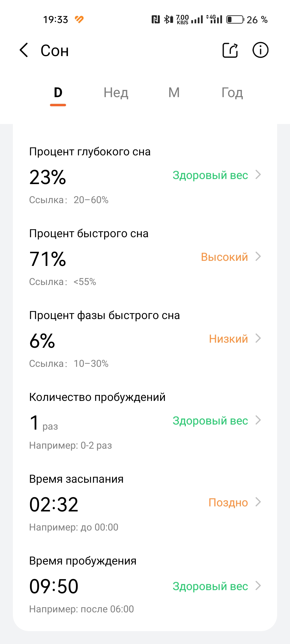Tap the battery indicator icon

tap(235, 19)
